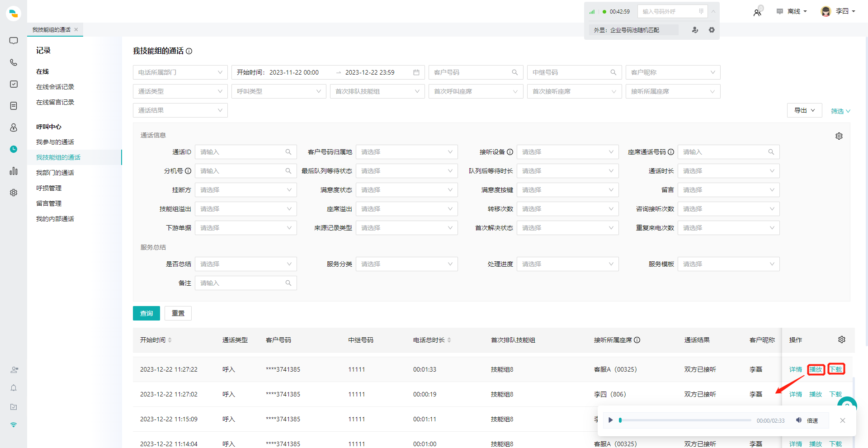Open the chat bubble icon in left sidebar
868x448 pixels.
[x=14, y=41]
